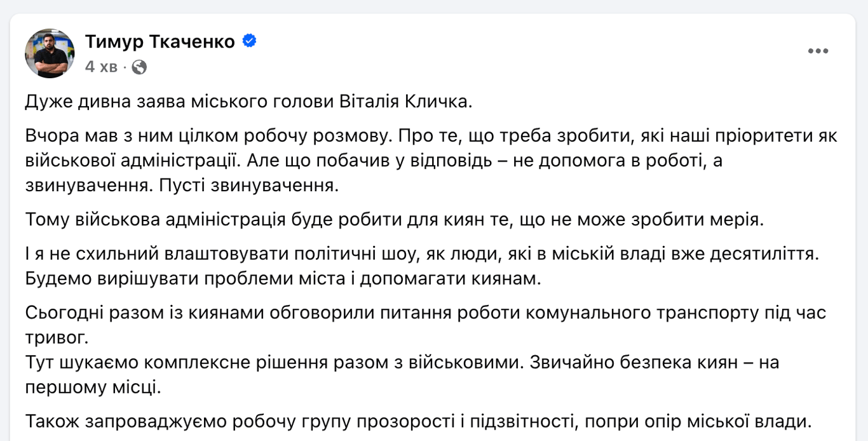The image size is (868, 441).
Task: Open the author name Тимур Ткаченко
Action: point(159,42)
